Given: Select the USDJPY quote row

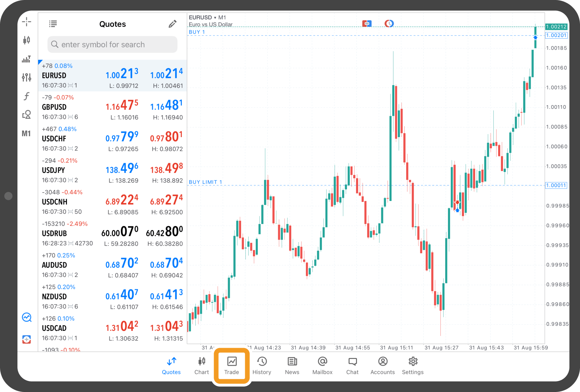Looking at the screenshot, I should click(x=112, y=170).
